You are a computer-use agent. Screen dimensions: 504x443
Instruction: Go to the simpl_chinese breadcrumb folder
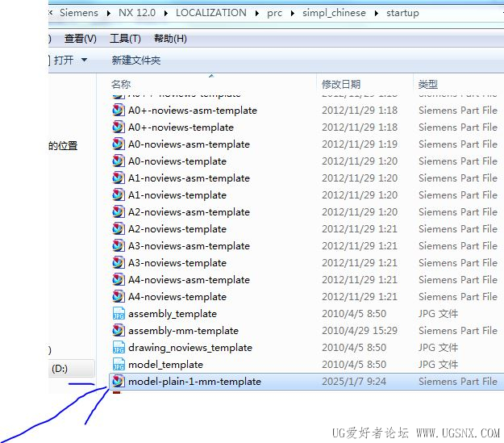334,13
